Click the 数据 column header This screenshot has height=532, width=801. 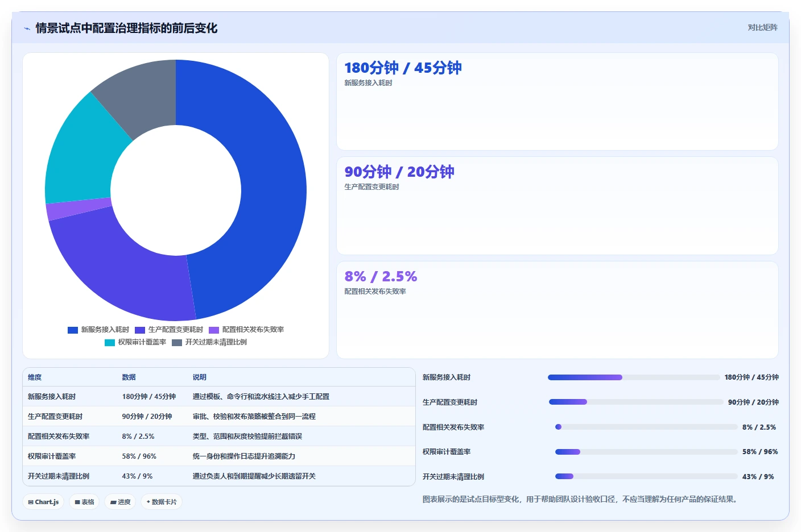click(129, 377)
